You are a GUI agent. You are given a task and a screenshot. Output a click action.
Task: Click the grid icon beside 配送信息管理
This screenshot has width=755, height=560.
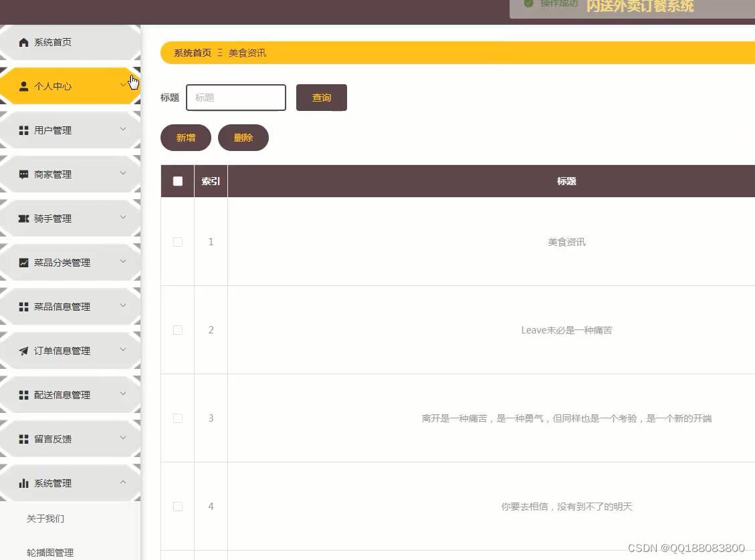click(x=23, y=395)
